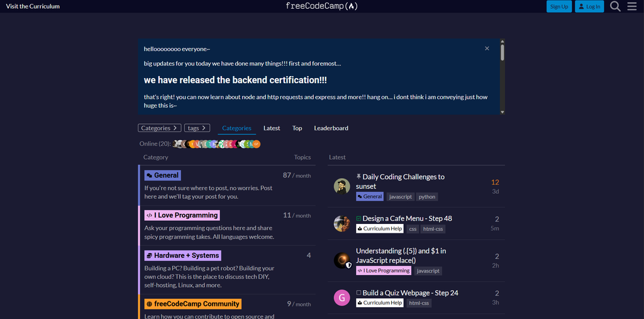The height and width of the screenshot is (319, 644).
Task: Switch to the Top tab
Action: (x=297, y=128)
